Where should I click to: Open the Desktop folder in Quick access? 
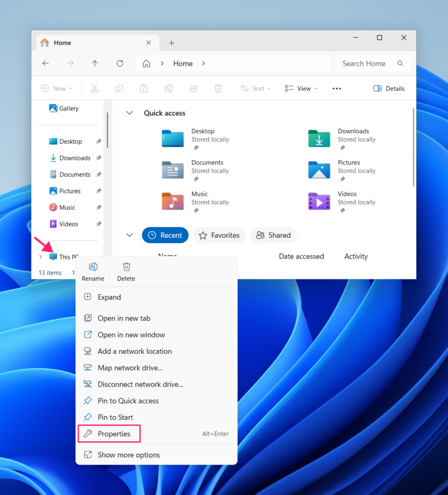point(195,139)
